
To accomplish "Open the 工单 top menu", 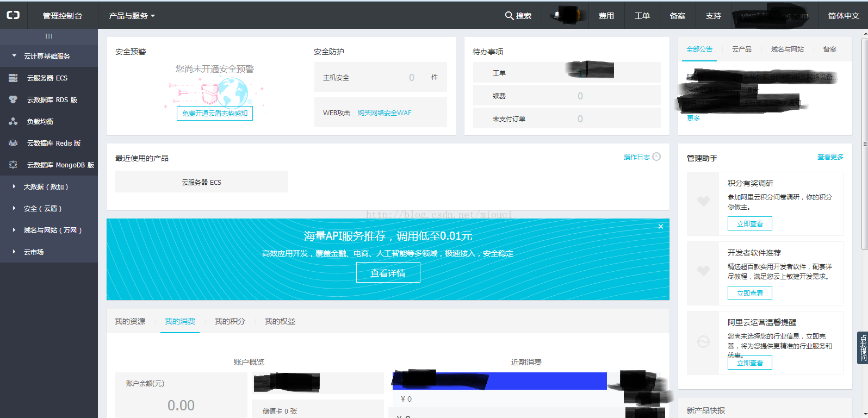I will tap(642, 16).
